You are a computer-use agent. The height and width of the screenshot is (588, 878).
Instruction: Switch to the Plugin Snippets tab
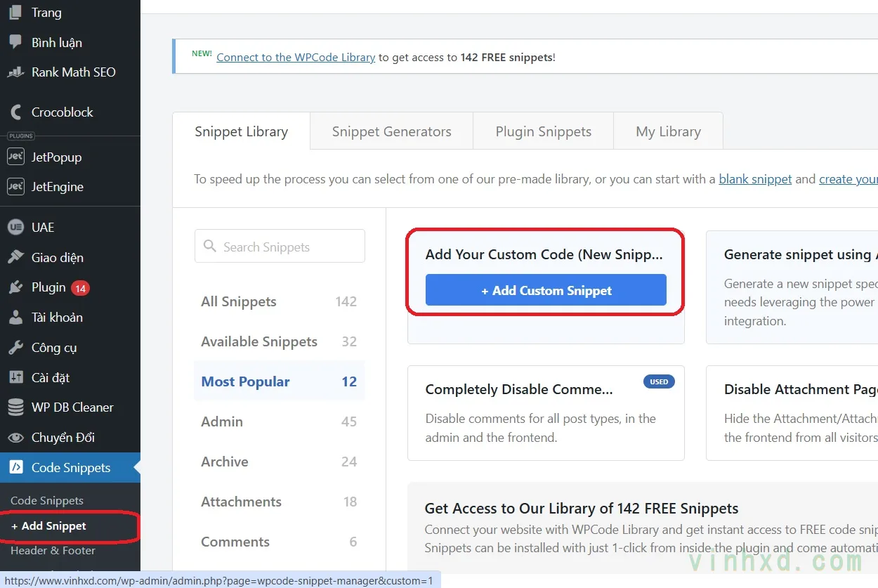coord(544,131)
